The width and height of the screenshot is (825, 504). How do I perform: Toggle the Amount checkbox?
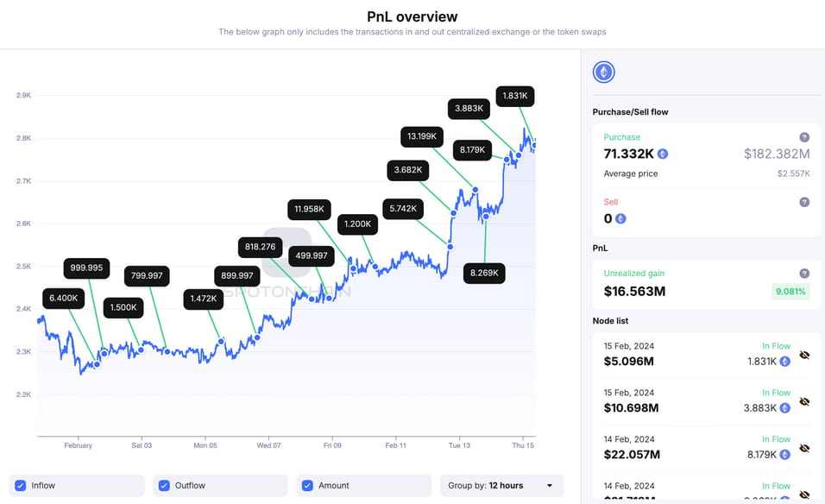308,486
